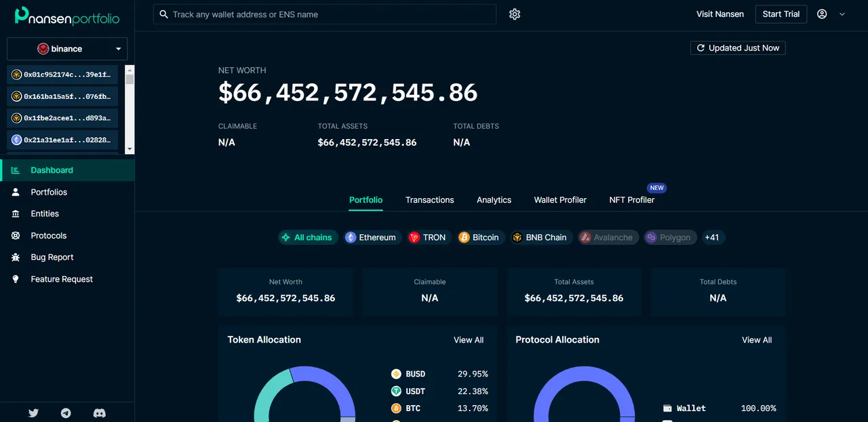868x422 pixels.
Task: Click the Wallet 100.00% allocation value
Action: [x=759, y=408]
